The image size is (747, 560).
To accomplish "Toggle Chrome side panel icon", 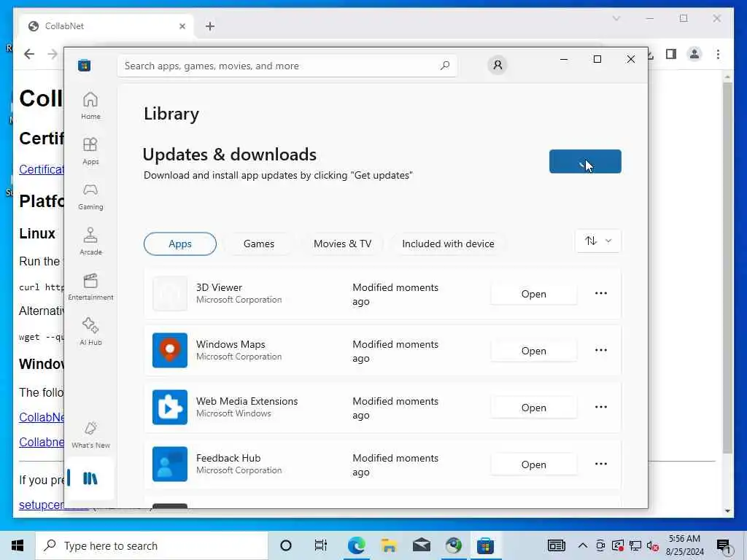I will 671,54.
